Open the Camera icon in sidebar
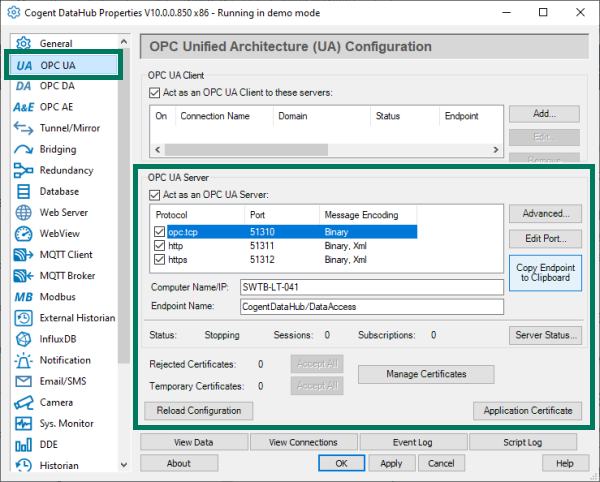Screen dimensions: 600x482 pyautogui.click(x=23, y=402)
